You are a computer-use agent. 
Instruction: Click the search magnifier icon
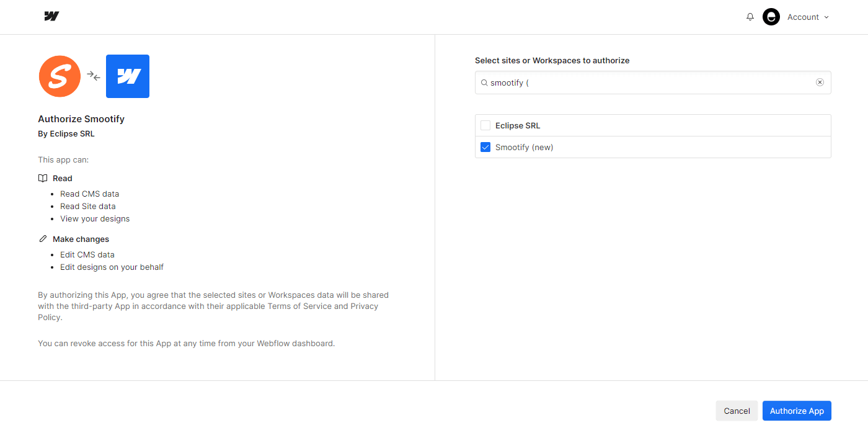pyautogui.click(x=484, y=83)
